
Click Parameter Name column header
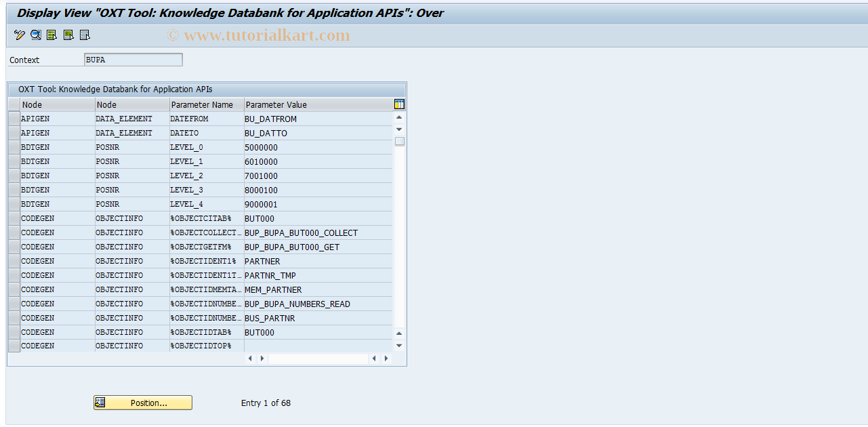click(x=207, y=104)
